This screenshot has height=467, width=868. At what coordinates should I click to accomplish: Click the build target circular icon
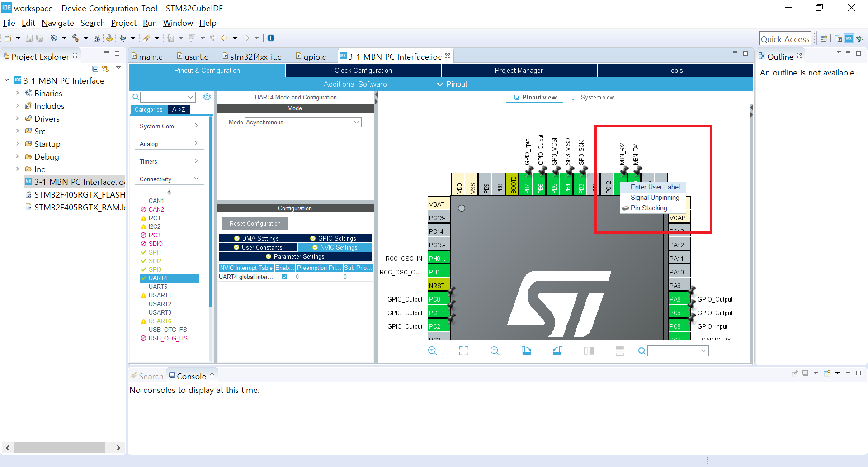point(54,38)
